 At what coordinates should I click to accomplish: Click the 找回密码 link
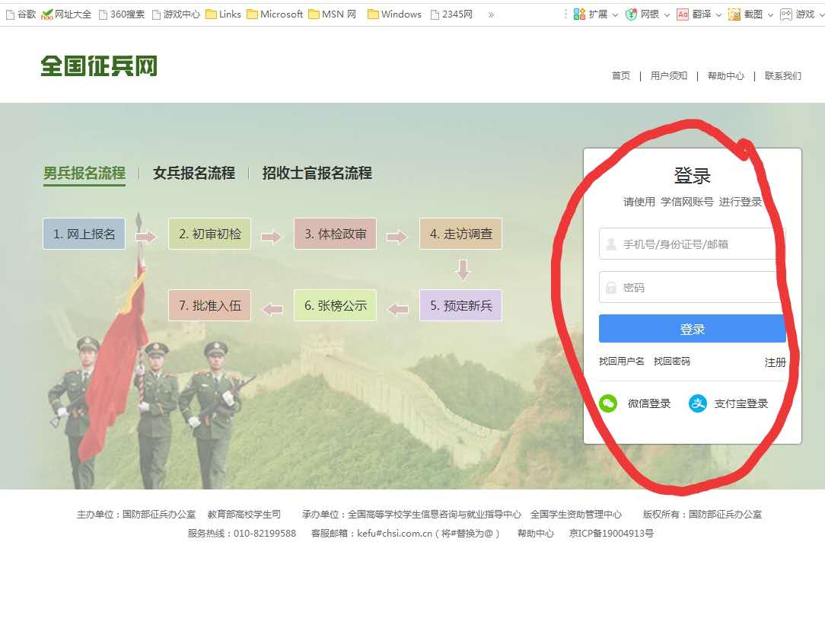671,362
